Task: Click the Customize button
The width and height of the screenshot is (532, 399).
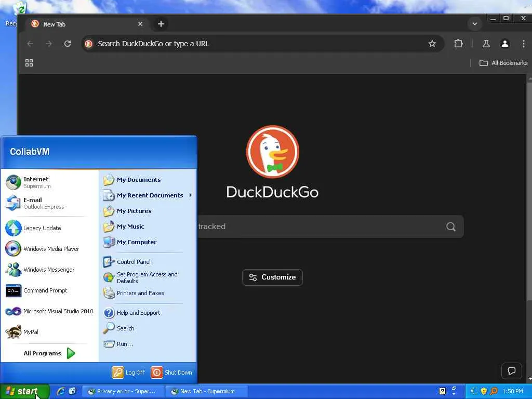Action: [272, 277]
